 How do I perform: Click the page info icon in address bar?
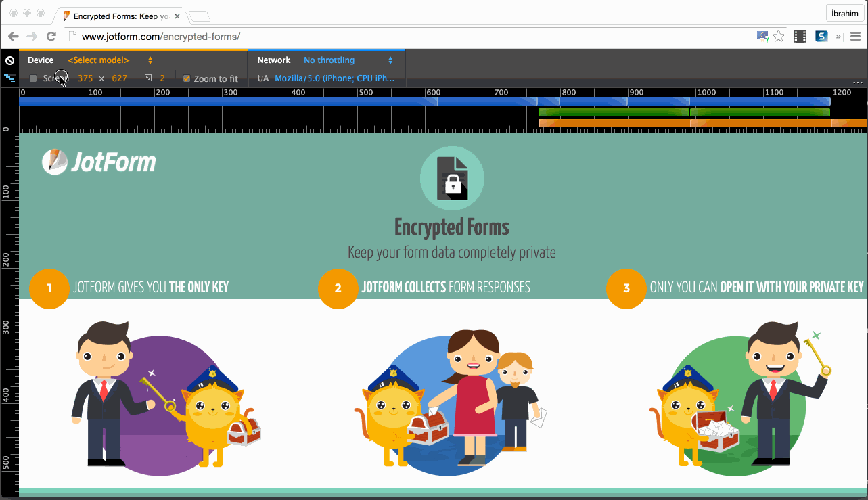[73, 37]
